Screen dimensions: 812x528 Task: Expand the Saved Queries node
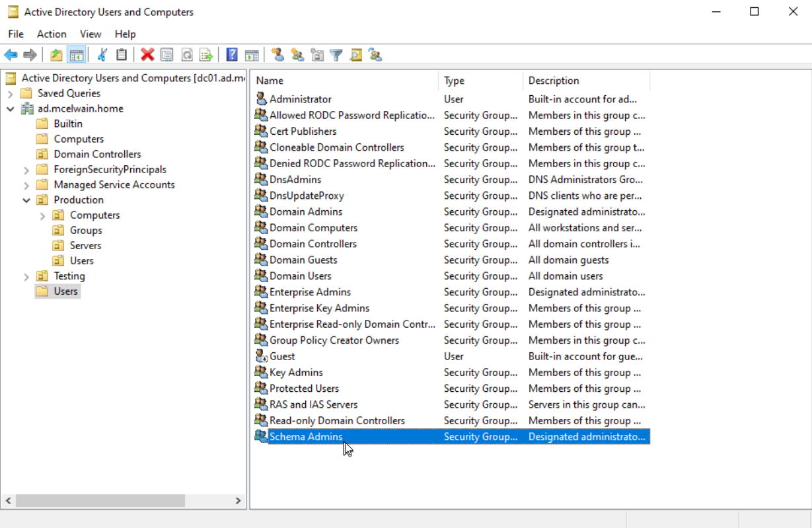point(11,94)
